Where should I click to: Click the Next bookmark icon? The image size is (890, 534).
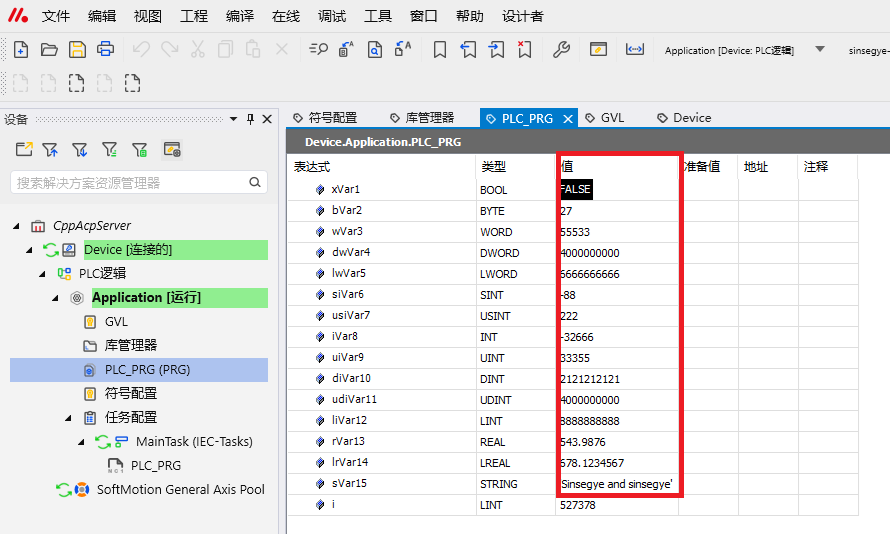coord(496,49)
